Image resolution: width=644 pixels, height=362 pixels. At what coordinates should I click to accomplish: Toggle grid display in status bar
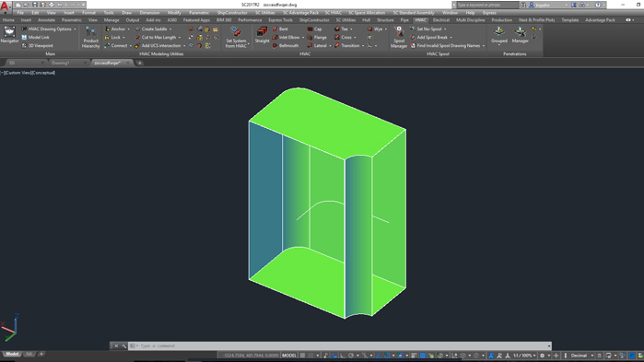click(x=303, y=356)
